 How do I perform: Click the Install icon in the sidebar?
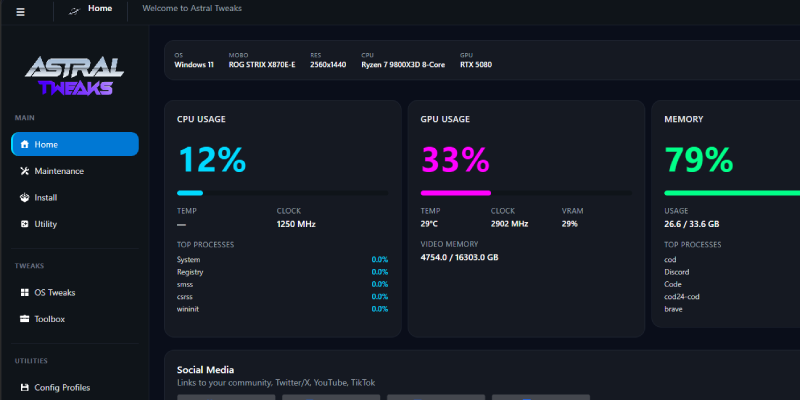tap(25, 198)
